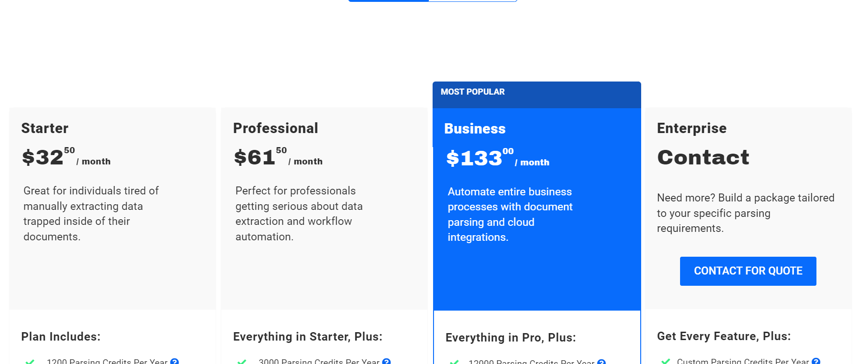The height and width of the screenshot is (364, 868).
Task: Click the Everything in Starter, Plus heading
Action: point(307,337)
